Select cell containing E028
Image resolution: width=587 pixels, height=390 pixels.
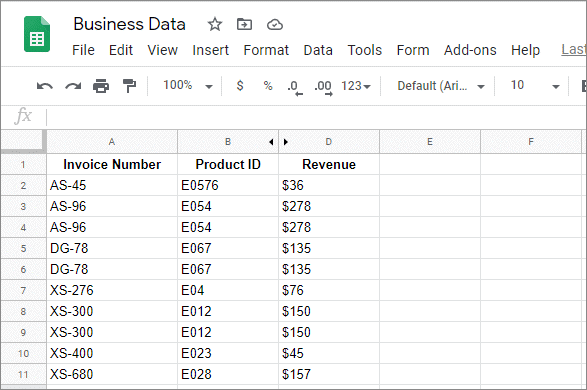pyautogui.click(x=228, y=374)
